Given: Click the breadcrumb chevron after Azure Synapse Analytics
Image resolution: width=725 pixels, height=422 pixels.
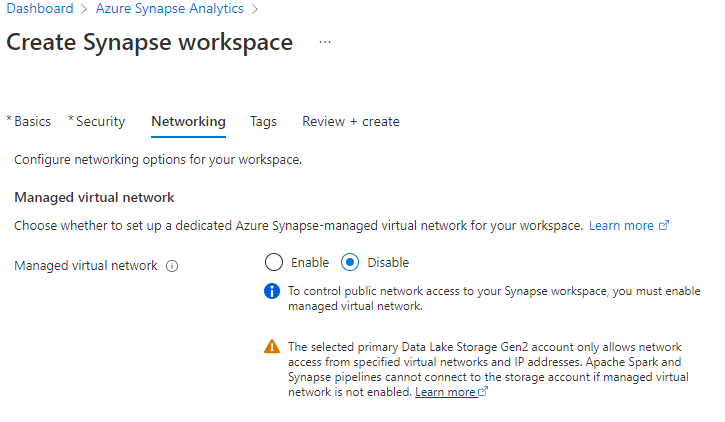Looking at the screenshot, I should (255, 9).
